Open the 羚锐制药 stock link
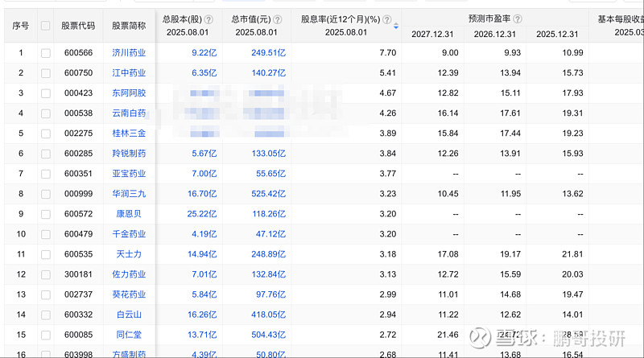The image size is (644, 358). coord(129,153)
